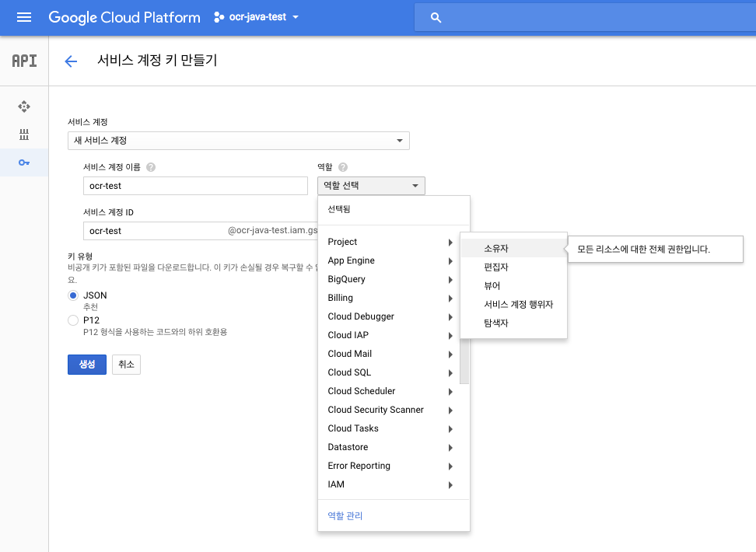Click the 취소 (Cancel) button
This screenshot has height=552, width=756.
pos(126,365)
